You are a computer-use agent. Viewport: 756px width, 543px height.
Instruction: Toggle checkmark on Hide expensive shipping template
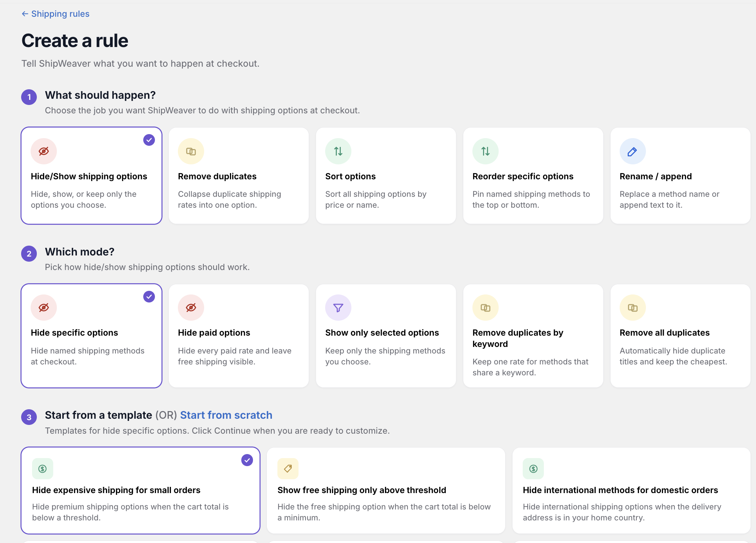[247, 460]
